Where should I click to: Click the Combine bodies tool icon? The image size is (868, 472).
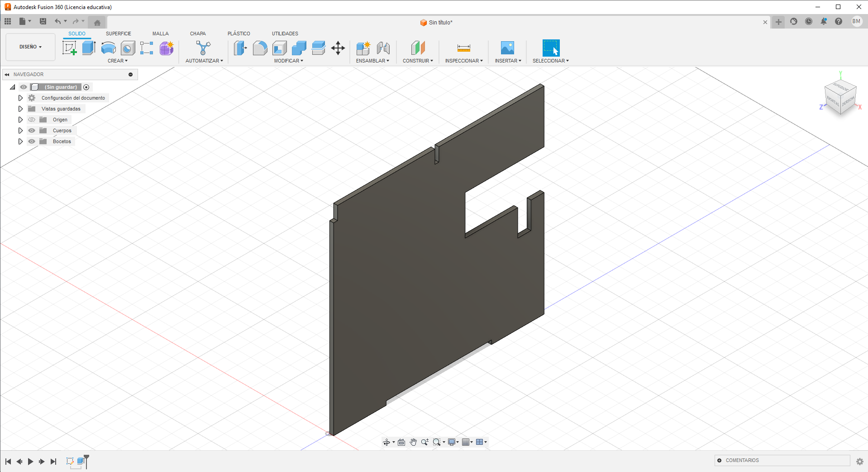tap(299, 48)
